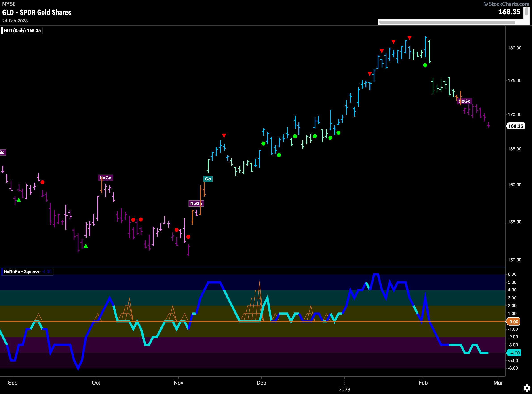Click the GLD - SPDR Gold Shares title
This screenshot has height=394, width=532.
(37, 12)
